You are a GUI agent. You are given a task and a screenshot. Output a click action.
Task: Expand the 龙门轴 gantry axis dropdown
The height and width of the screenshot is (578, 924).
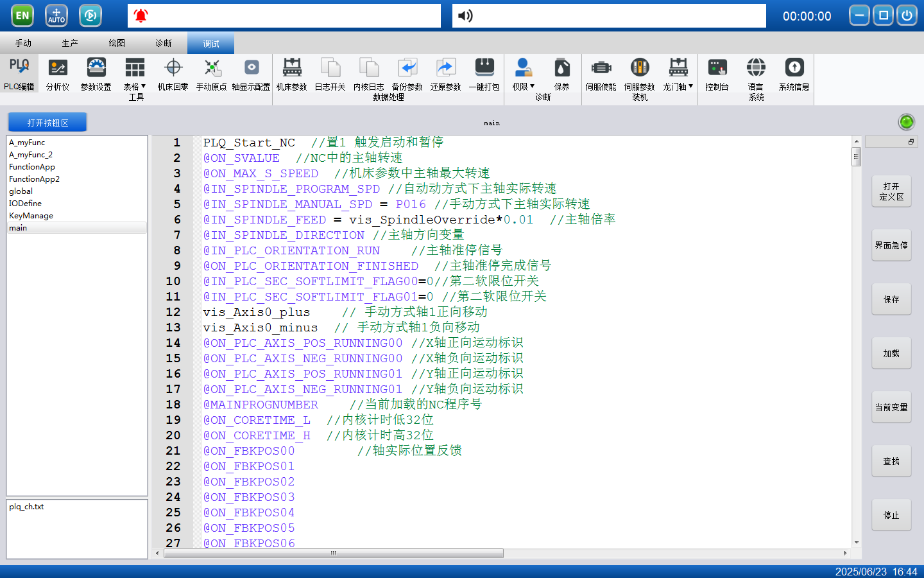click(x=678, y=74)
